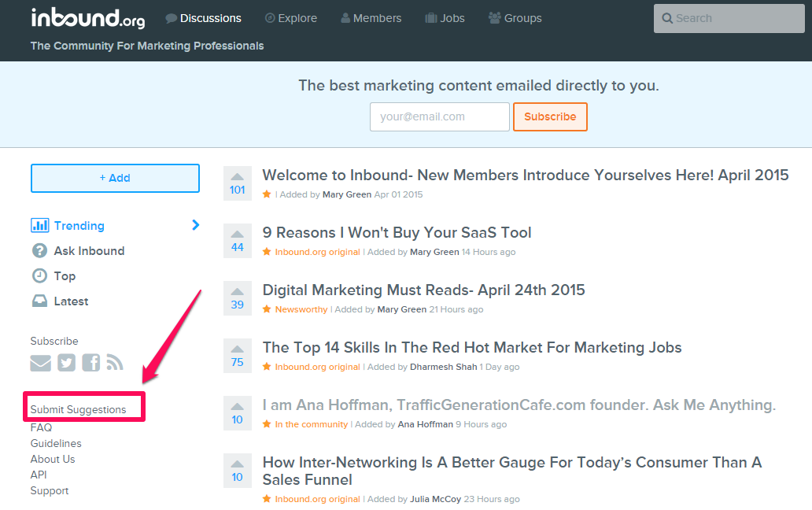Open the Ana Hoffman Ask Me Anything post
Image resolution: width=812 pixels, height=510 pixels.
(519, 405)
